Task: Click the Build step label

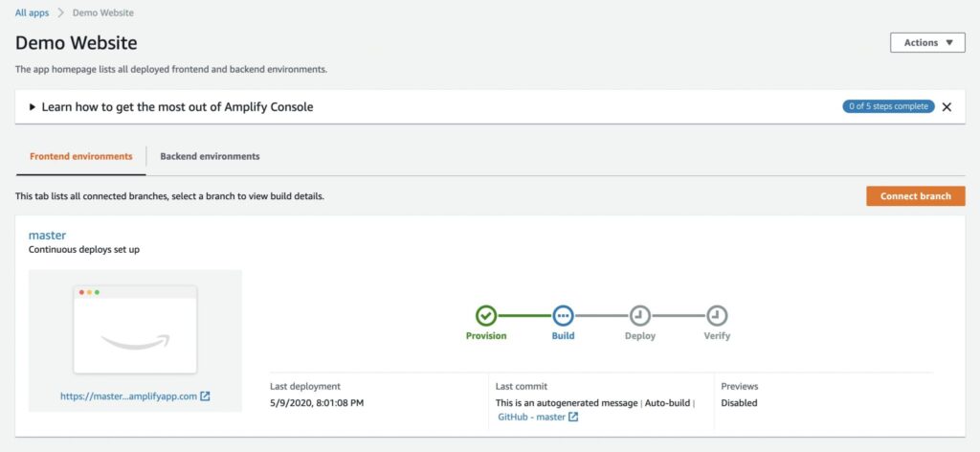Action: coord(563,336)
